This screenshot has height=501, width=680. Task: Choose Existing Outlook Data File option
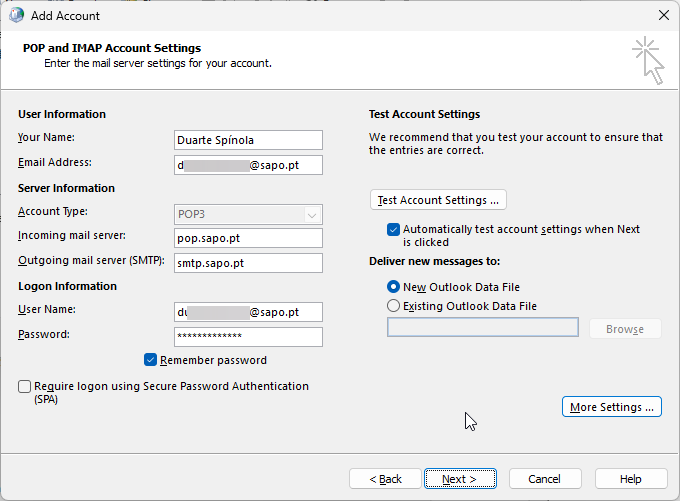(x=393, y=306)
